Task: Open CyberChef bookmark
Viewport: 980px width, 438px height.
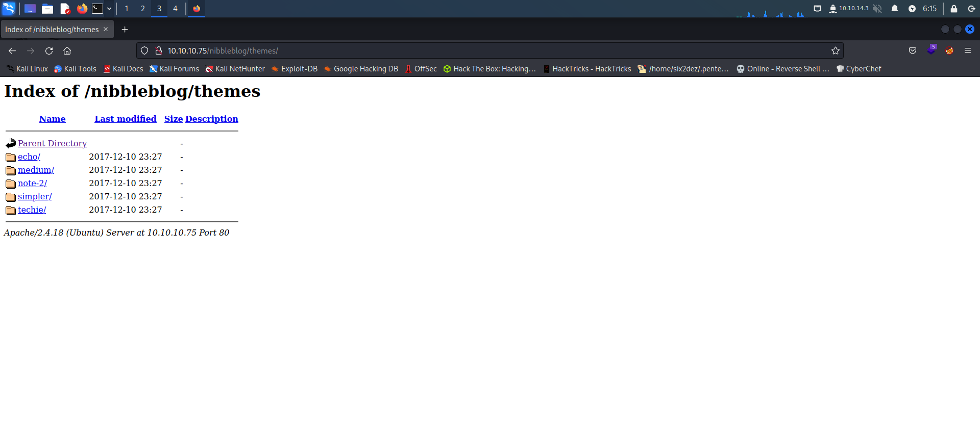Action: tap(859, 69)
